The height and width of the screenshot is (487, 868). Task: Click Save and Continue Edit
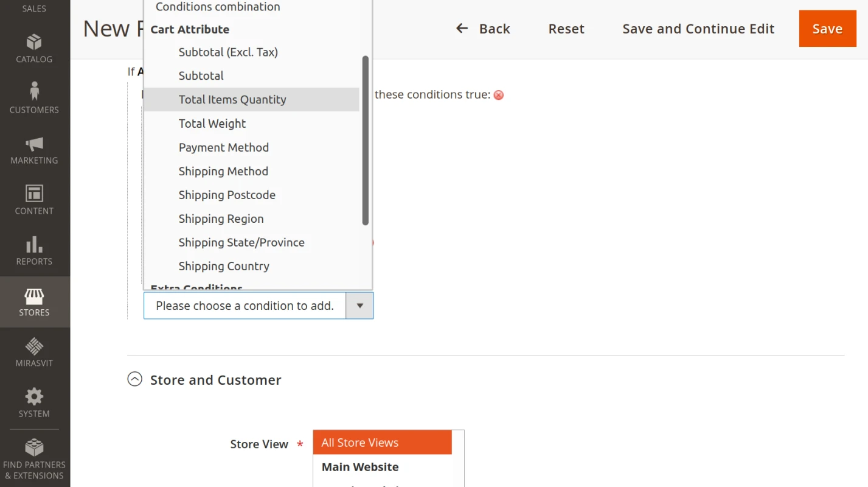[x=698, y=28]
